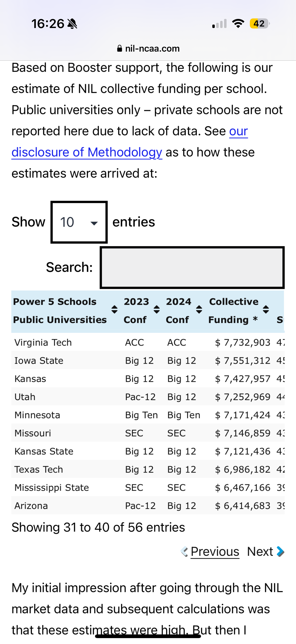
Task: Sort table by 2023 Conf column
Action: [x=157, y=309]
